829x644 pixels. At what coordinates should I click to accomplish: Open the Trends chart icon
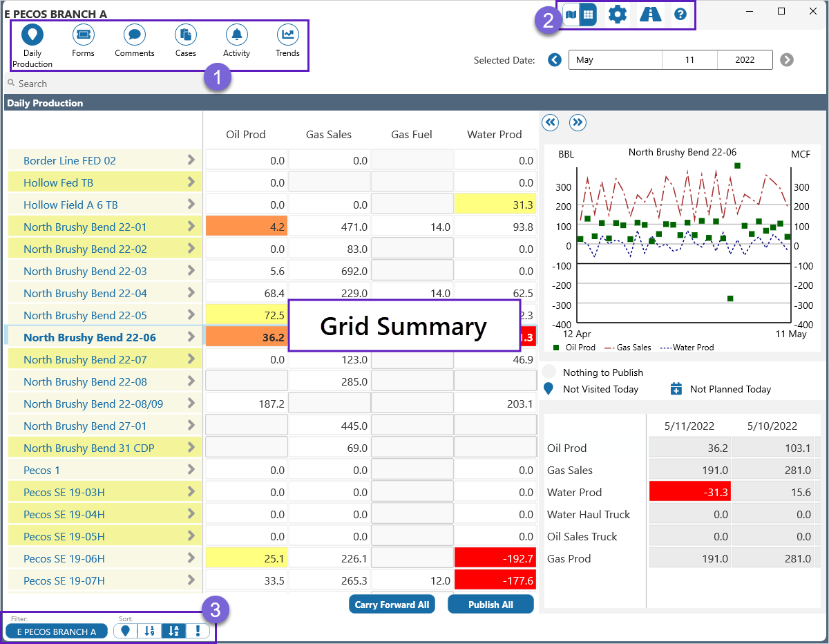(287, 35)
